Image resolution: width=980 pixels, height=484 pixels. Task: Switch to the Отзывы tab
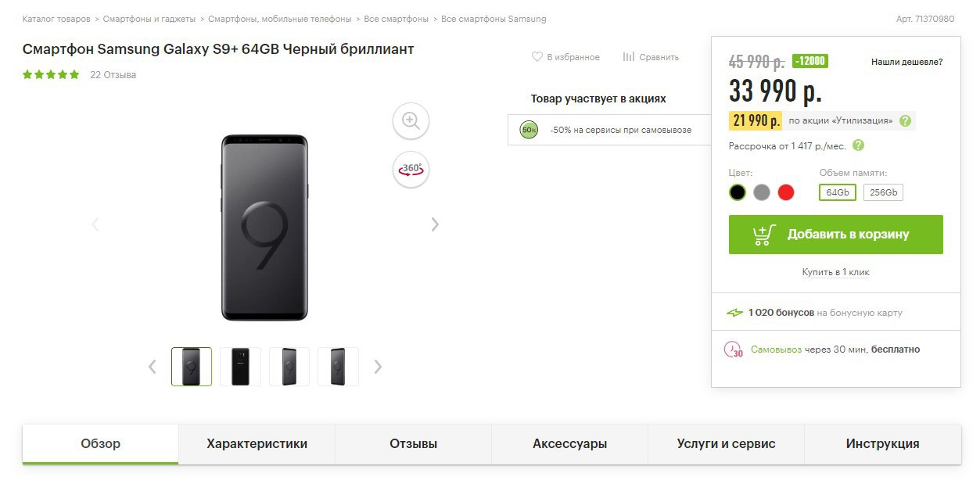(413, 444)
